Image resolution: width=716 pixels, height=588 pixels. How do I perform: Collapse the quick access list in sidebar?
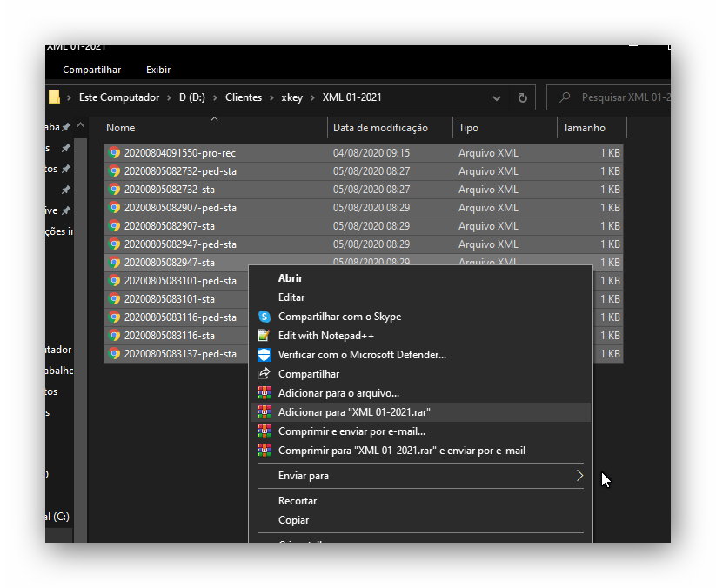point(80,124)
